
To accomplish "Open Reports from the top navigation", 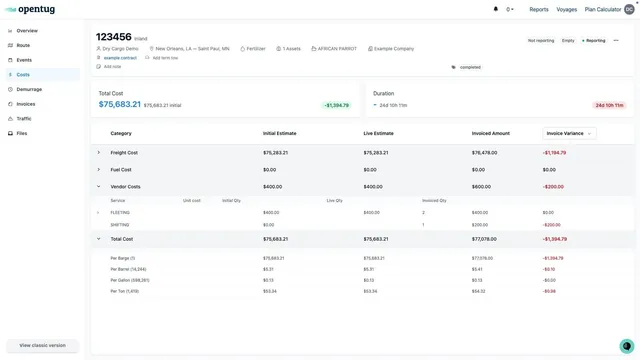I will [x=539, y=9].
